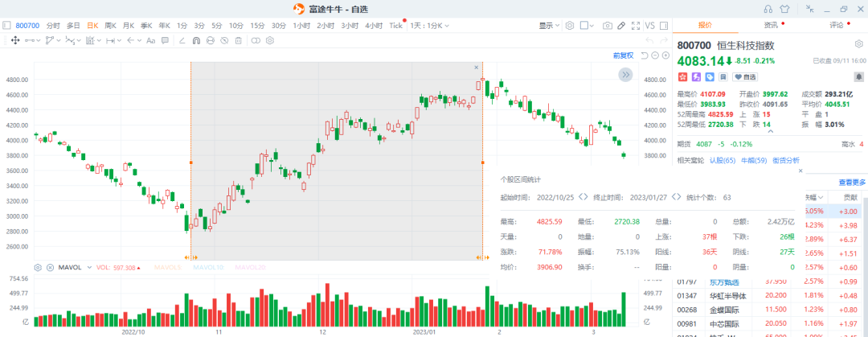Click the double-chevron jump to latest button
The image size is (868, 337).
[x=625, y=75]
